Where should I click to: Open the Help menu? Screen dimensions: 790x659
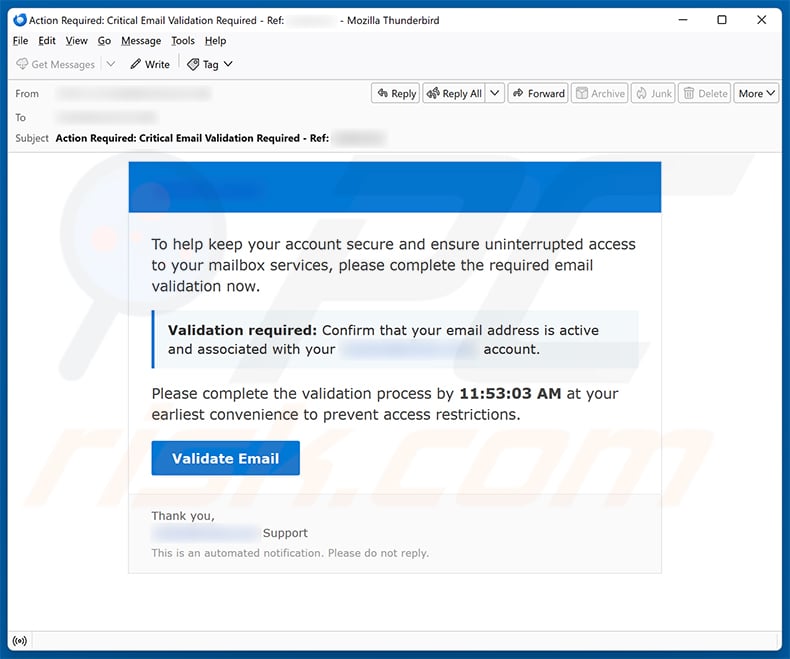click(215, 41)
